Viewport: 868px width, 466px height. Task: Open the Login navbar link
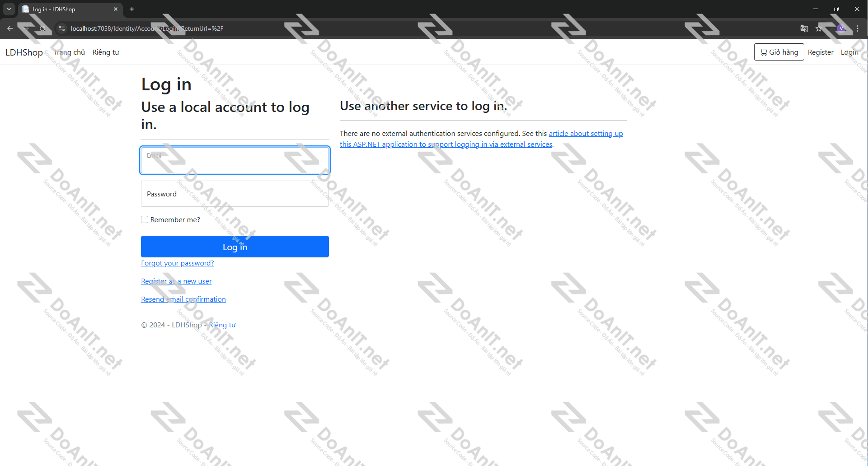[x=849, y=52]
